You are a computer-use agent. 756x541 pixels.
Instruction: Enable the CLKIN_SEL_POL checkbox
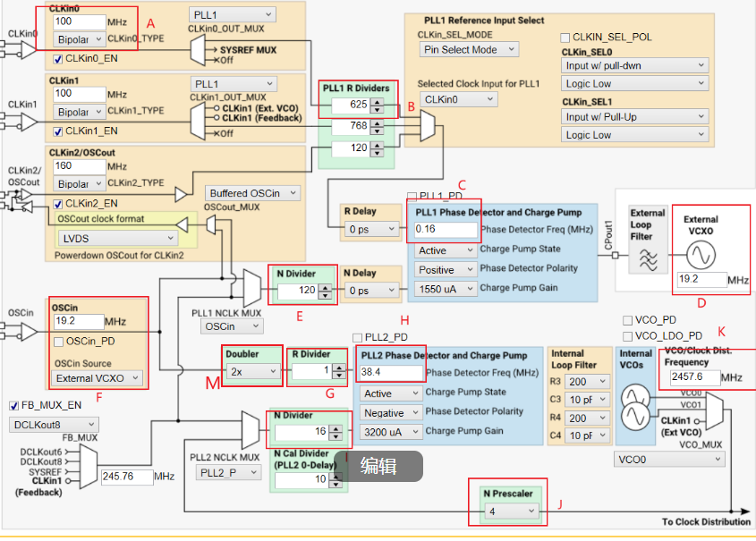point(565,38)
